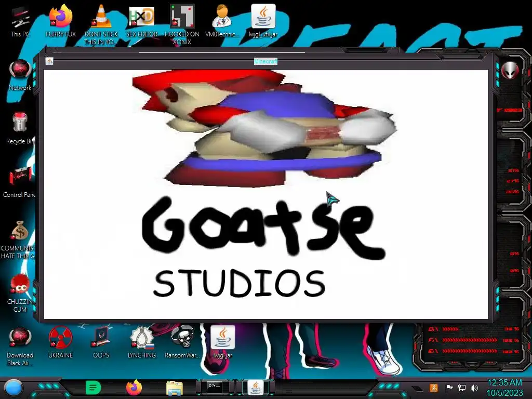Click the volume speaker tray icon
This screenshot has width=532, height=399.
474,388
